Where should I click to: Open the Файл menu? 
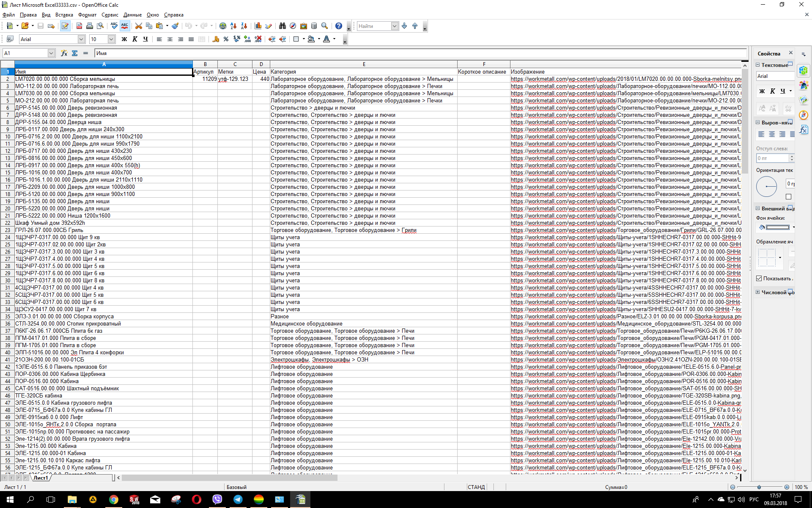pyautogui.click(x=8, y=15)
